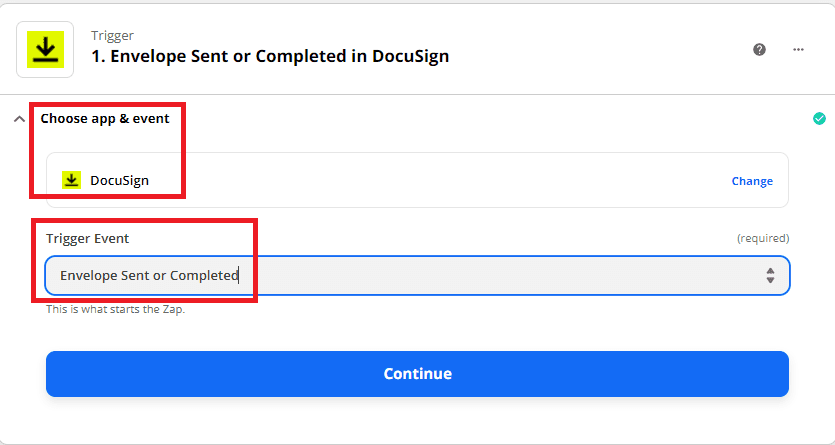
Task: Click the large DocuSign logo in step header
Action: (46, 49)
